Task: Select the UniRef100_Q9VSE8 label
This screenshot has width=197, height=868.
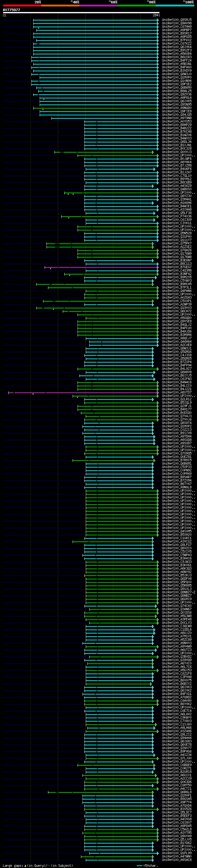Action: (x=177, y=321)
